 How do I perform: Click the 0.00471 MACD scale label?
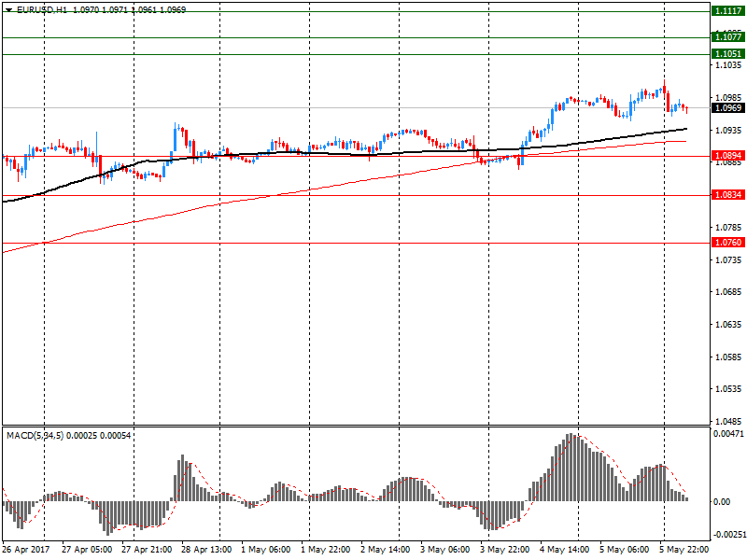pyautogui.click(x=728, y=434)
